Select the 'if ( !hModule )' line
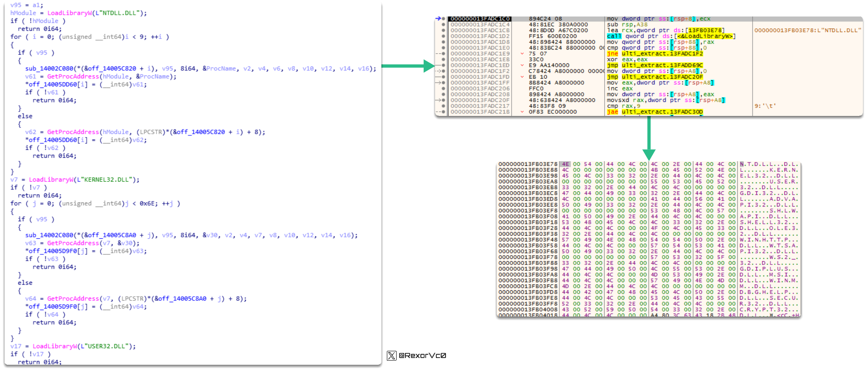868x369 pixels. pyautogui.click(x=38, y=21)
